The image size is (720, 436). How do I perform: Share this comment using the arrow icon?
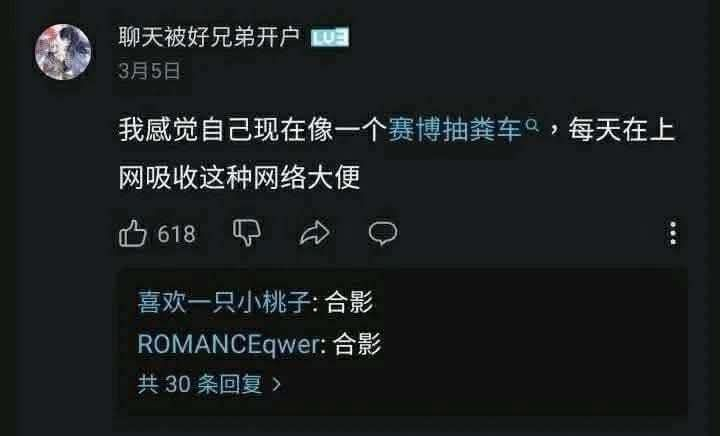[x=315, y=233]
